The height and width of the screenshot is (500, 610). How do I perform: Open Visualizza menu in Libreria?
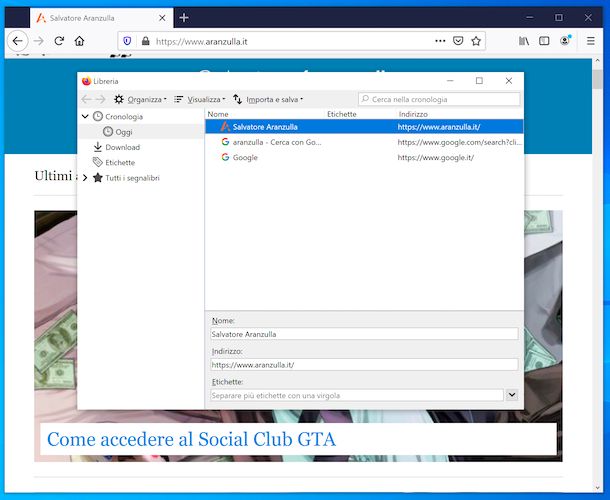pos(200,99)
